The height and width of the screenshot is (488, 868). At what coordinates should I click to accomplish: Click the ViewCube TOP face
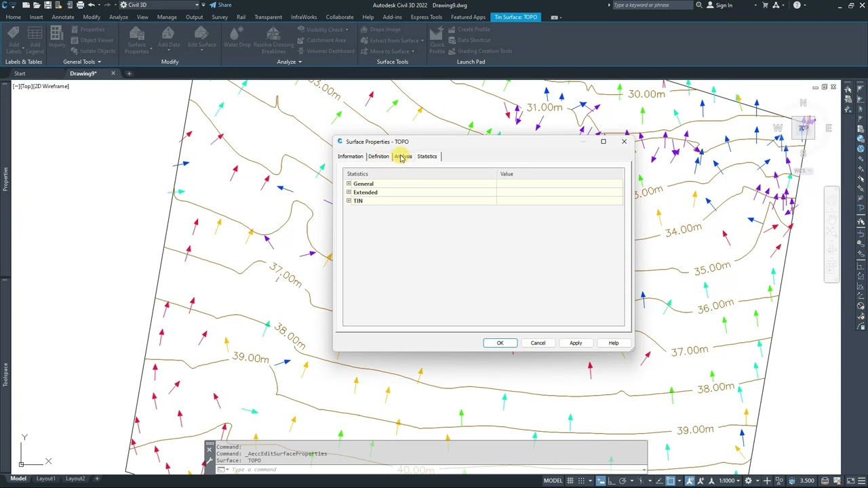point(804,128)
